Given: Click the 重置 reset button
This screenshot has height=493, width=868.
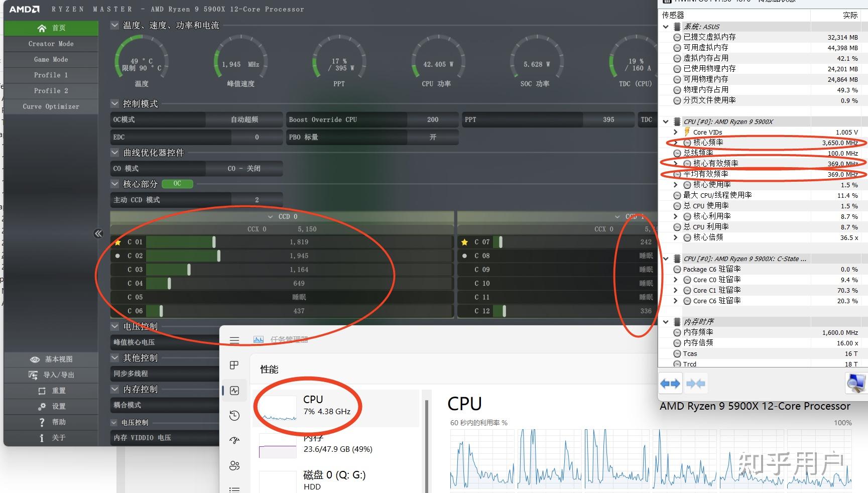Looking at the screenshot, I should coord(51,391).
